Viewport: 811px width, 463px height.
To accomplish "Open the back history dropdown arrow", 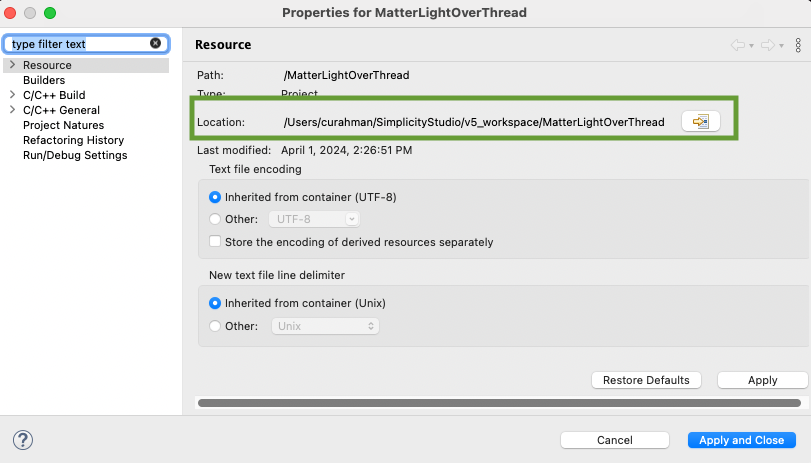I will (x=751, y=46).
